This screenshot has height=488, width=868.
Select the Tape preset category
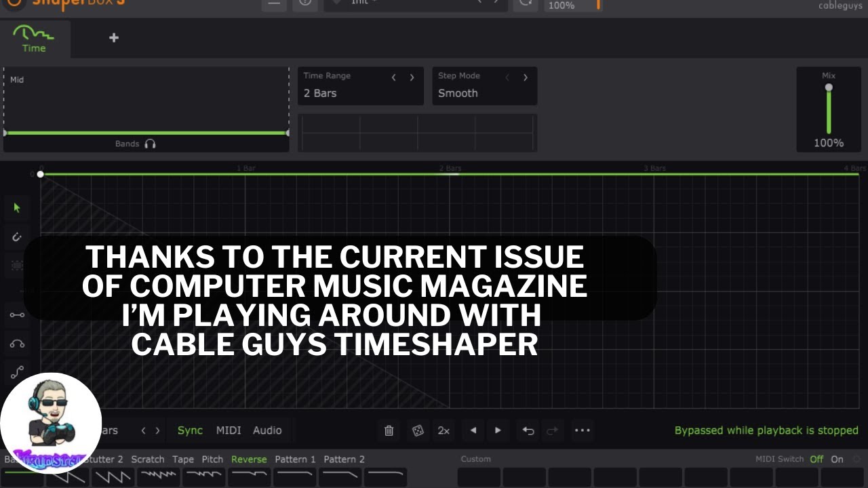(x=183, y=459)
